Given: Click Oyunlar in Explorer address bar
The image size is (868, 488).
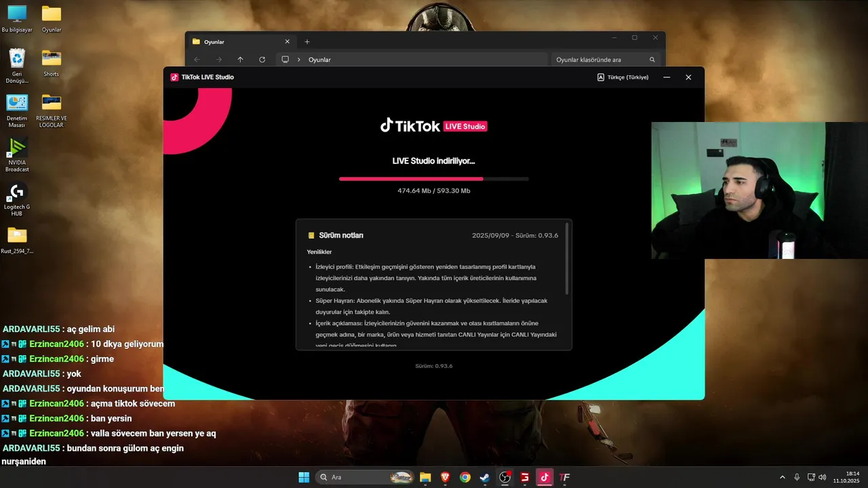Looking at the screenshot, I should click(319, 60).
